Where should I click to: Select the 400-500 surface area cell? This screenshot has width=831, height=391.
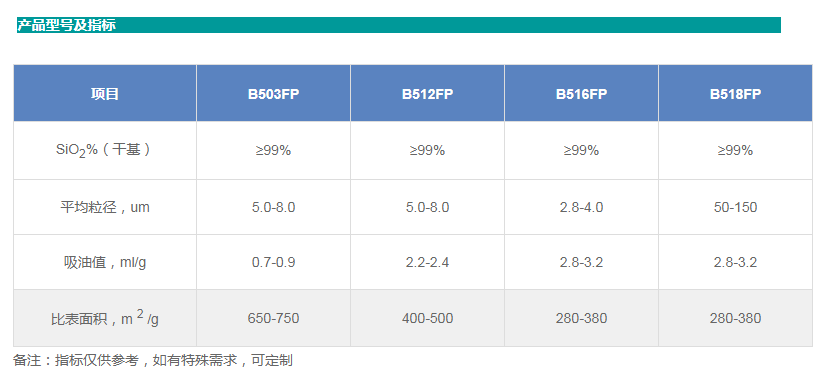427,318
